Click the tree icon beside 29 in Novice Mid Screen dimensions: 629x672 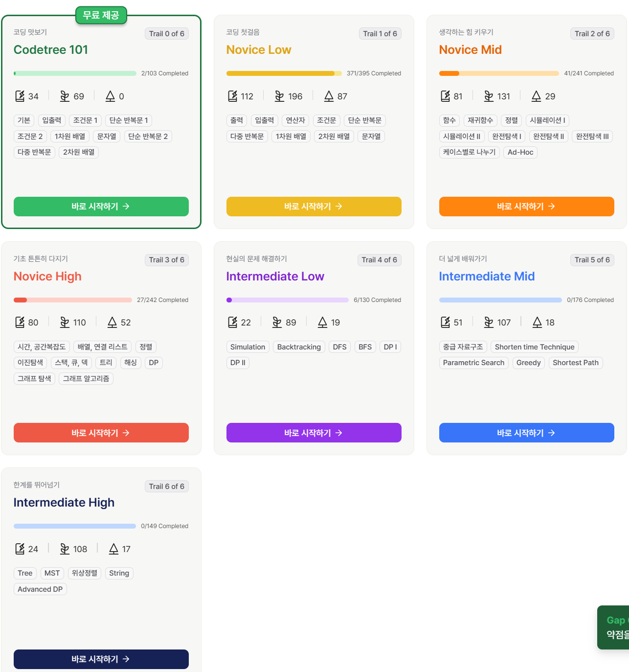[537, 96]
